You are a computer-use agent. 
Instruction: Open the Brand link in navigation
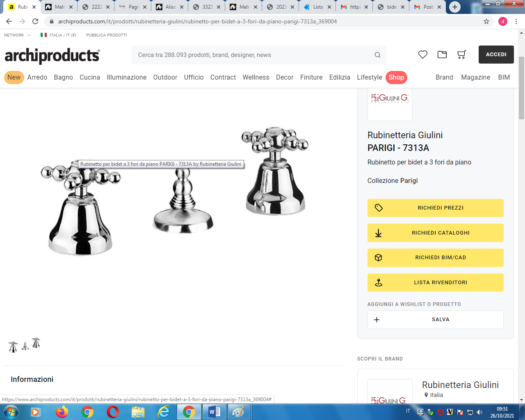click(x=445, y=77)
